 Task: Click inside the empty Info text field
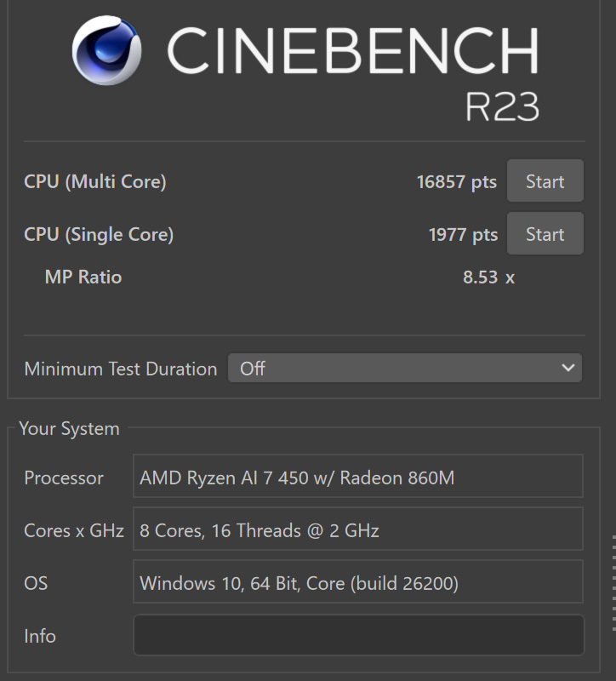pos(358,635)
